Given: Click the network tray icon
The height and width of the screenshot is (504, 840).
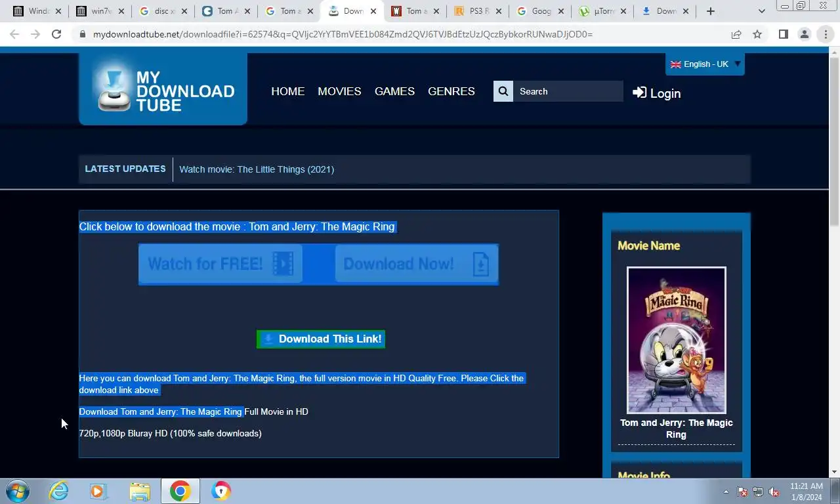Looking at the screenshot, I should click(x=758, y=492).
